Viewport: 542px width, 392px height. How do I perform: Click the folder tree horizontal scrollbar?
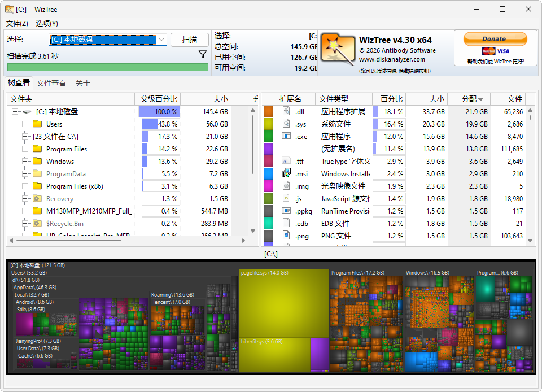coord(68,241)
